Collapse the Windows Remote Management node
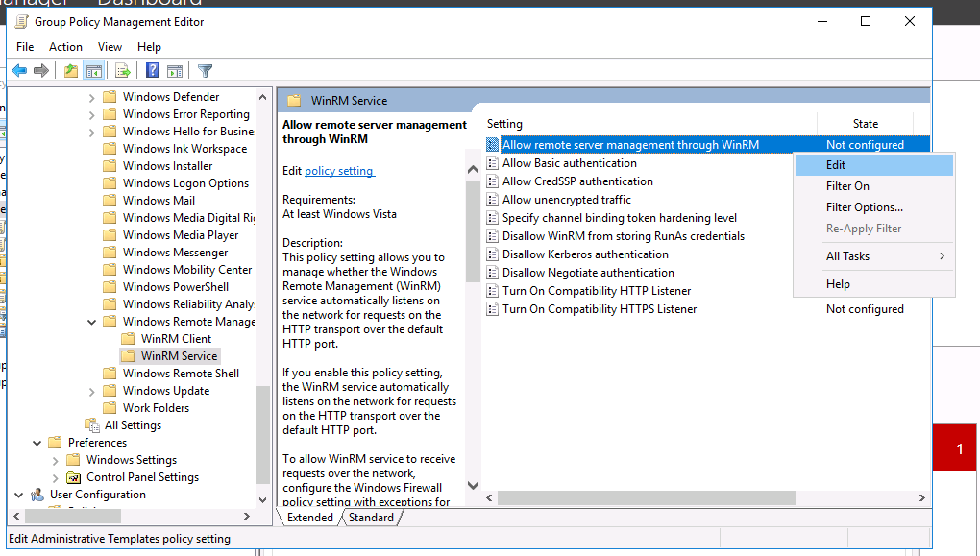The image size is (980, 556). coord(92,322)
